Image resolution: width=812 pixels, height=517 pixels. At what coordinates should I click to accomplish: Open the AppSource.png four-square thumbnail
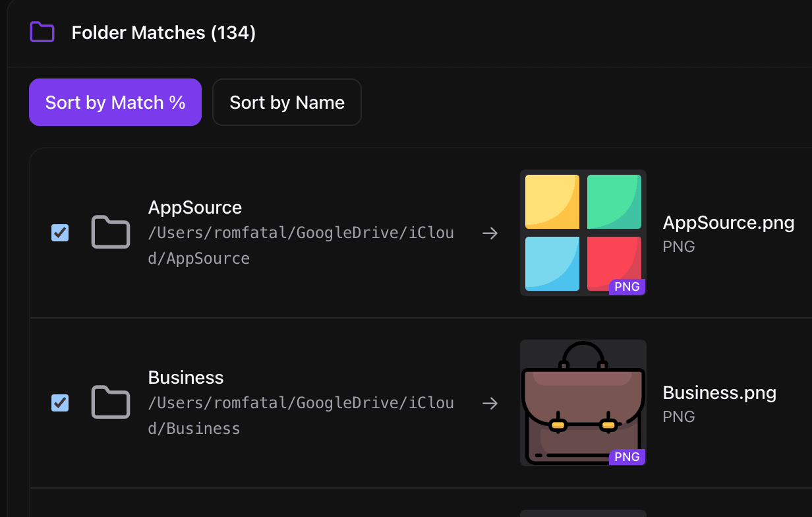(583, 232)
